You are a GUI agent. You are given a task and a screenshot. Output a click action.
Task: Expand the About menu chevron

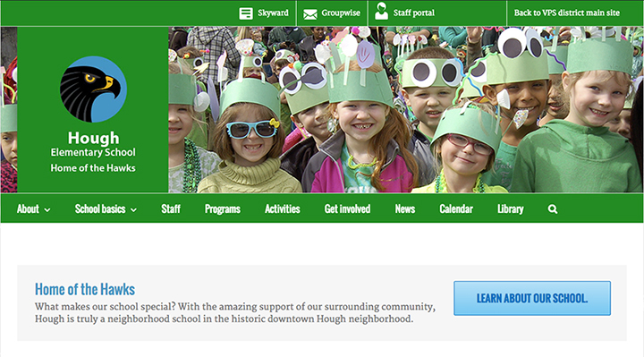tap(47, 210)
